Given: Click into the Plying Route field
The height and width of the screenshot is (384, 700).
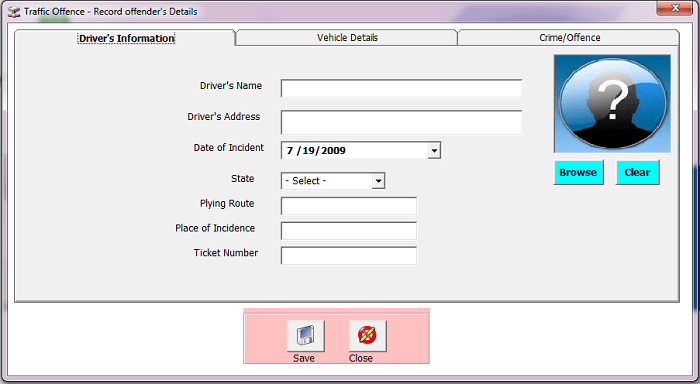Looking at the screenshot, I should (x=349, y=206).
